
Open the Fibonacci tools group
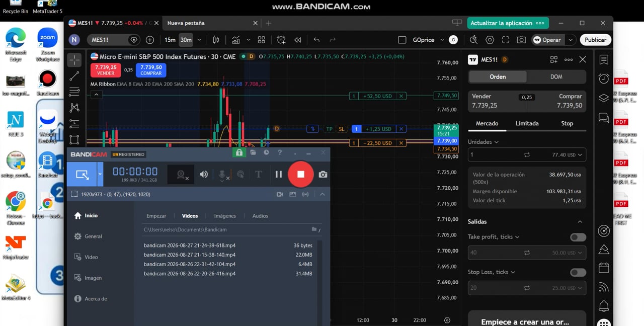[x=74, y=92]
